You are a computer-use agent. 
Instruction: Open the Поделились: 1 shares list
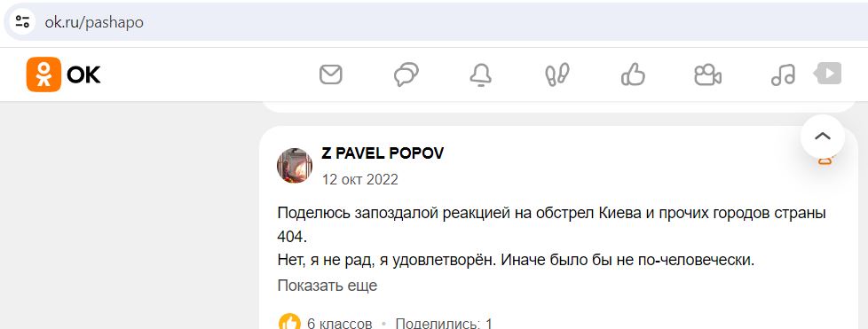(x=444, y=323)
